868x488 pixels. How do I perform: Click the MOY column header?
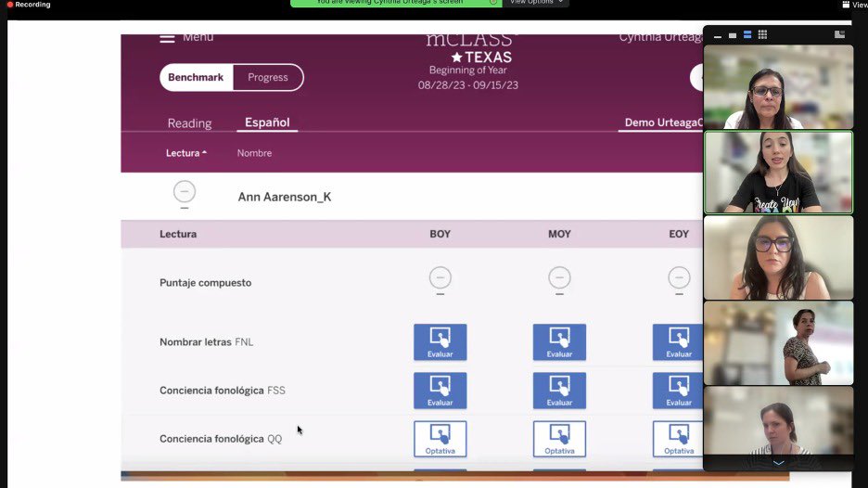[560, 234]
